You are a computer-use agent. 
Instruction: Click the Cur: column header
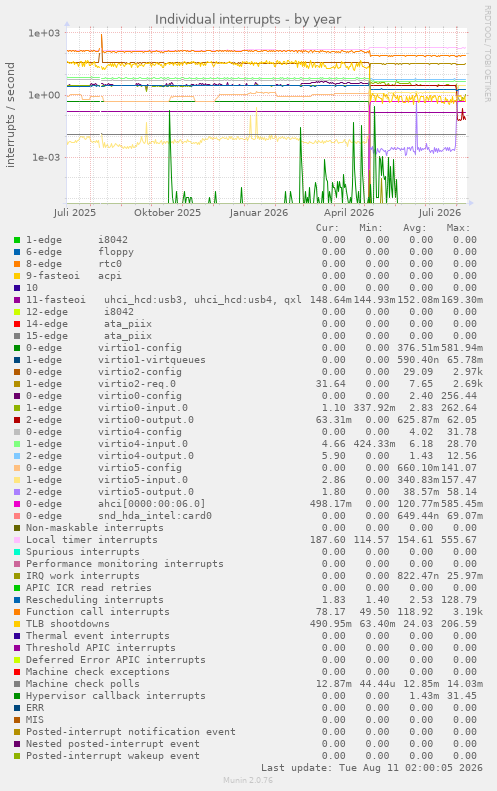pos(327,228)
